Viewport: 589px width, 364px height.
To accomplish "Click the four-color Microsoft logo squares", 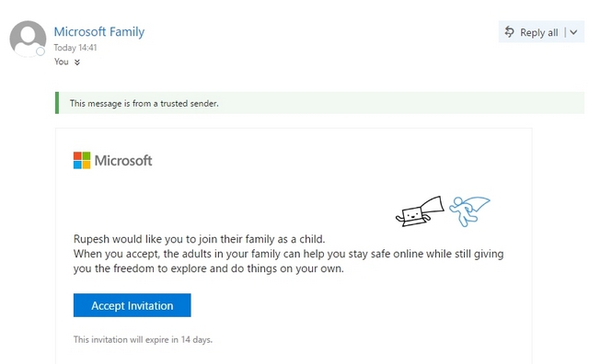I will coord(82,160).
